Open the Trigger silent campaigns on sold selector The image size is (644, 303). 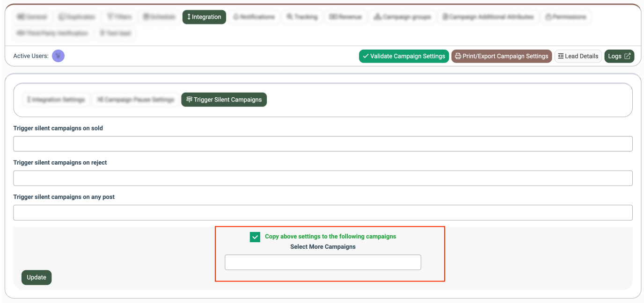322,144
